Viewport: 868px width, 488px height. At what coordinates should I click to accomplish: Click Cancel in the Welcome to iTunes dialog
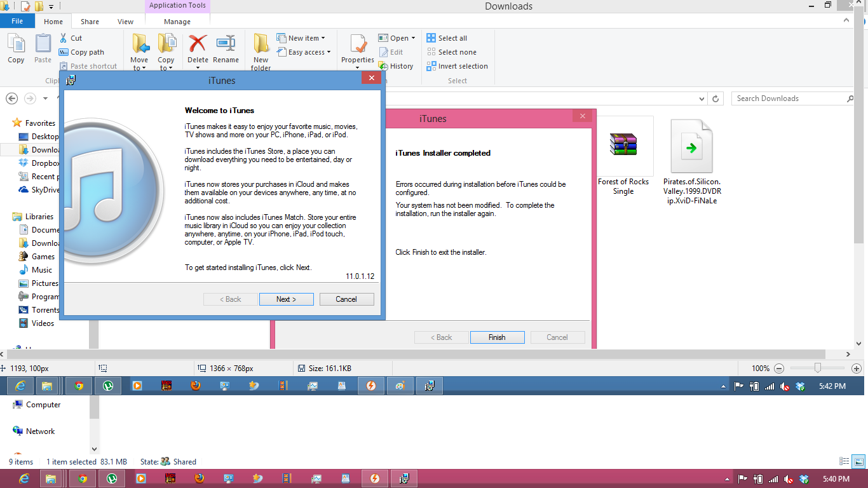coord(346,299)
